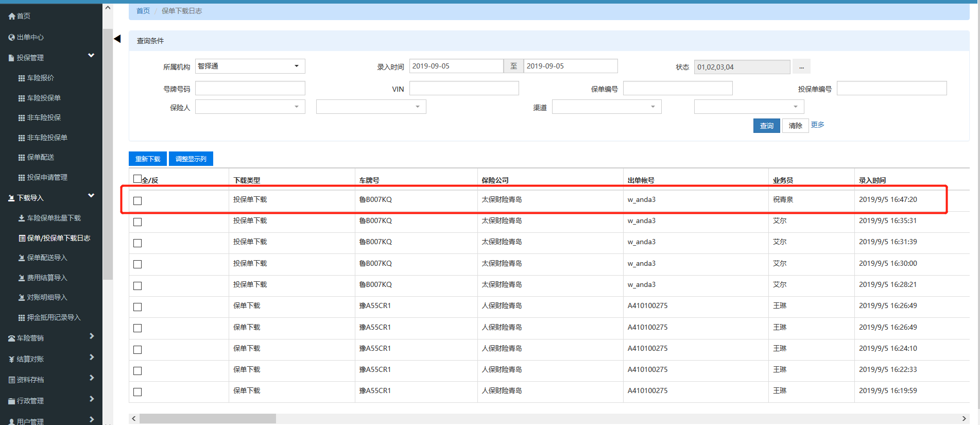Screen dimensions: 980x425
Task: Click the blue 查询 button
Action: (766, 126)
